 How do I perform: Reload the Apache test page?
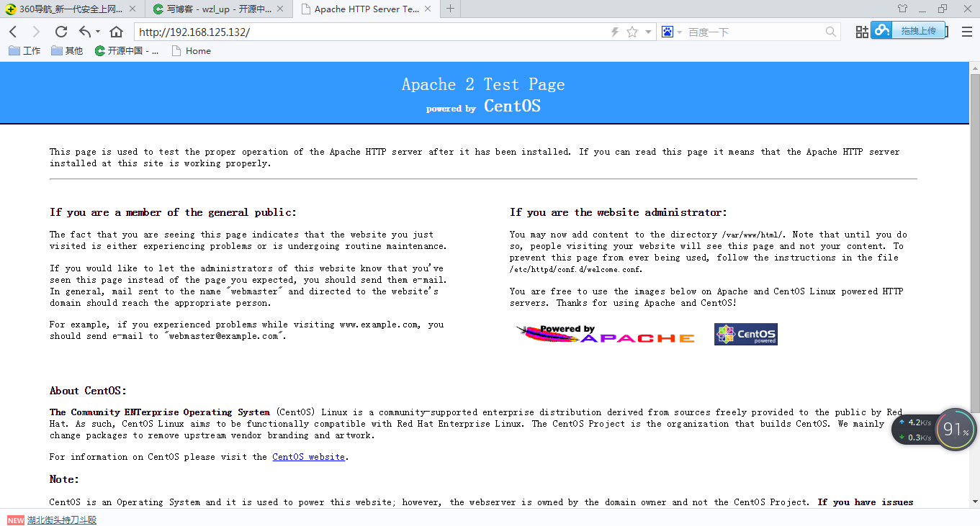point(60,31)
